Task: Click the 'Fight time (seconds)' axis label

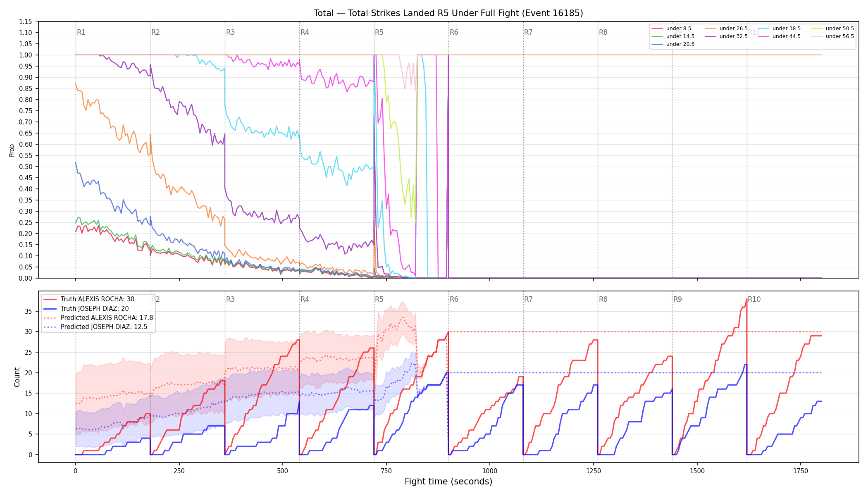Action: point(448,482)
